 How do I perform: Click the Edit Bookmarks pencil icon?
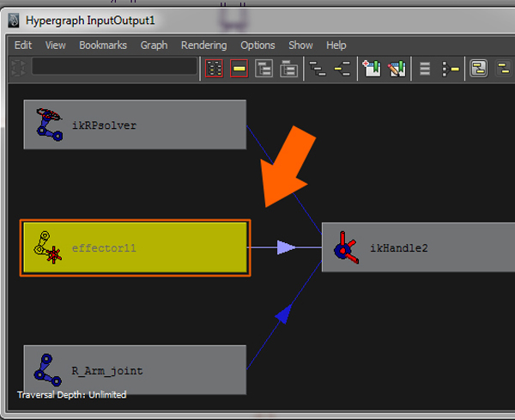click(397, 69)
